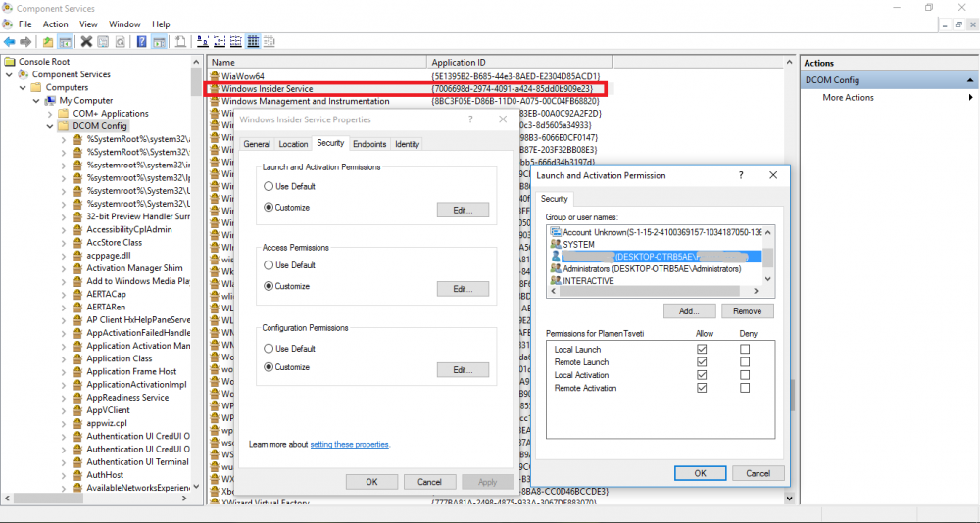Switch to Large Icons view
This screenshot has height=523, width=980.
[x=203, y=42]
